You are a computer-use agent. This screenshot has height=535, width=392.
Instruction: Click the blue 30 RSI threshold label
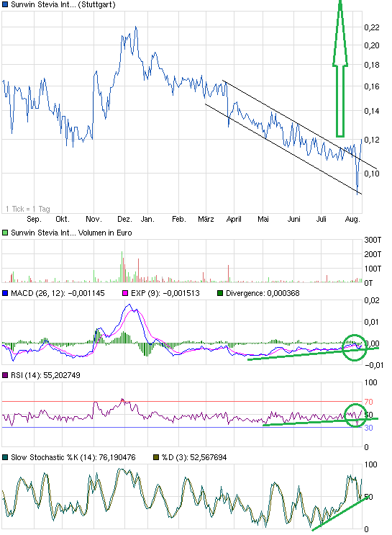[x=368, y=428]
